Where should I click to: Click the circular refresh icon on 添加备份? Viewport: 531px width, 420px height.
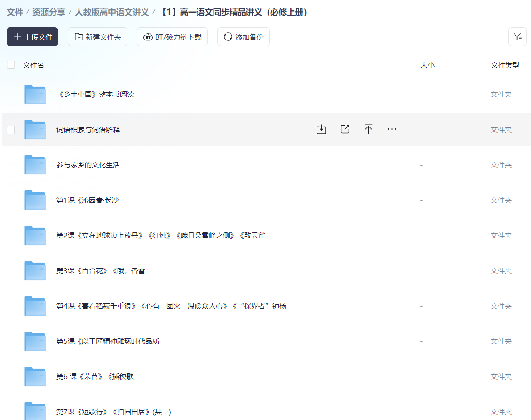pos(228,36)
